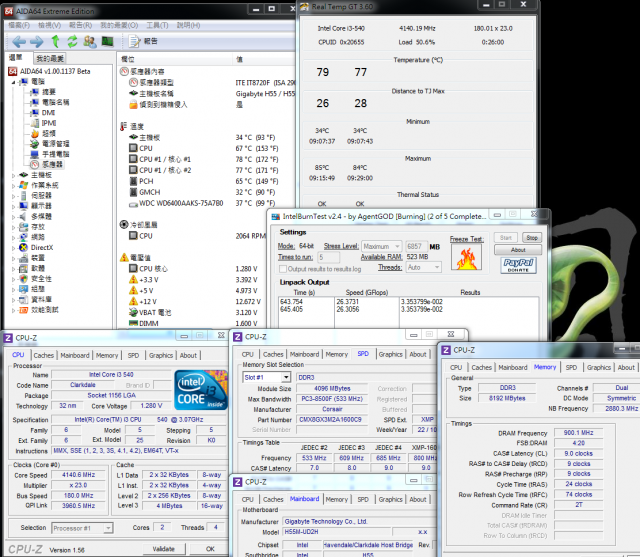
Task: Select the shield security icon in AIDA64 tree
Action: click(x=24, y=278)
